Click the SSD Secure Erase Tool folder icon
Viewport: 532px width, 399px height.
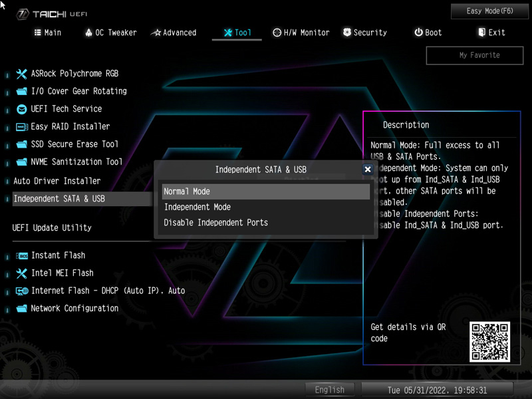[x=22, y=144]
